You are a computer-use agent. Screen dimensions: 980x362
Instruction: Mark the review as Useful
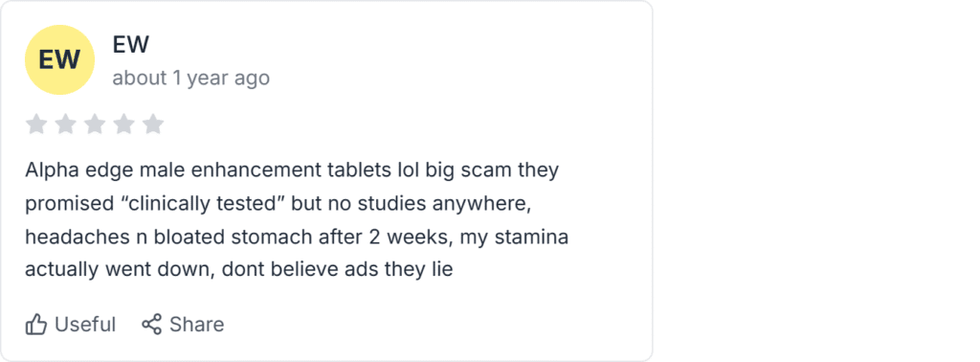71,325
